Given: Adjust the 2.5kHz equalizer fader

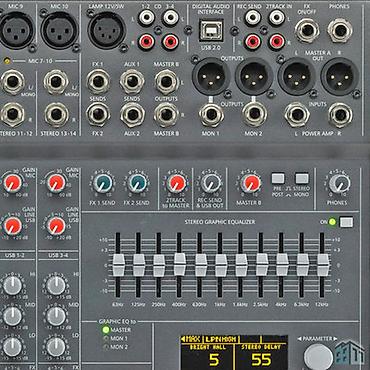Looking at the screenshot, I should [262, 265].
